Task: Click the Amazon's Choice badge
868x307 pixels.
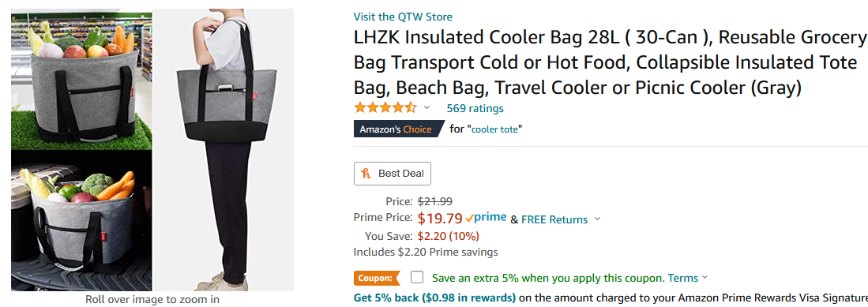Action: point(399,129)
